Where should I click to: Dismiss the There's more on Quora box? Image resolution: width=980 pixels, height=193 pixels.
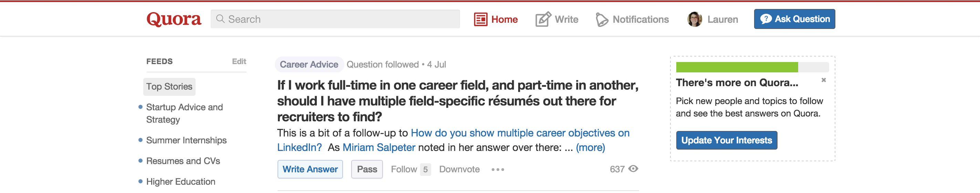[824, 80]
